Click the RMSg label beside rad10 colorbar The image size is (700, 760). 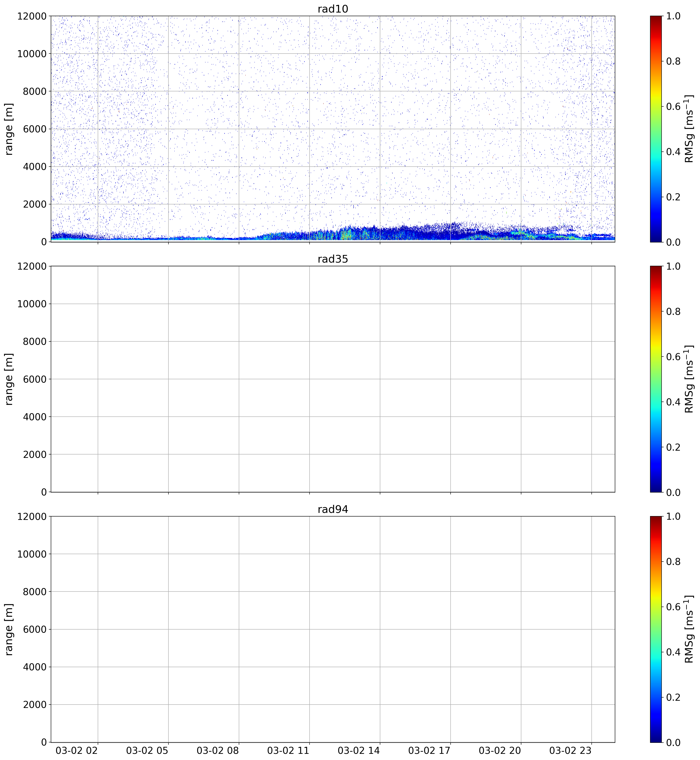coord(689,129)
